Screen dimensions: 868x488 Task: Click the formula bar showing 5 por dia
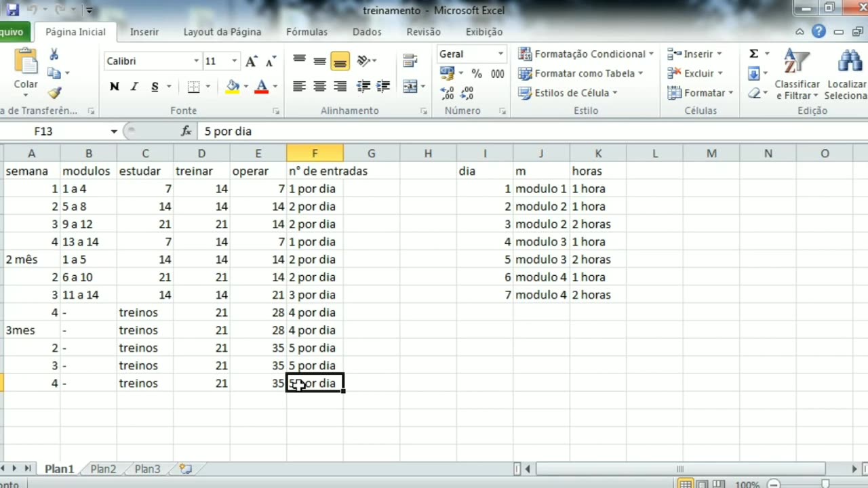532,131
